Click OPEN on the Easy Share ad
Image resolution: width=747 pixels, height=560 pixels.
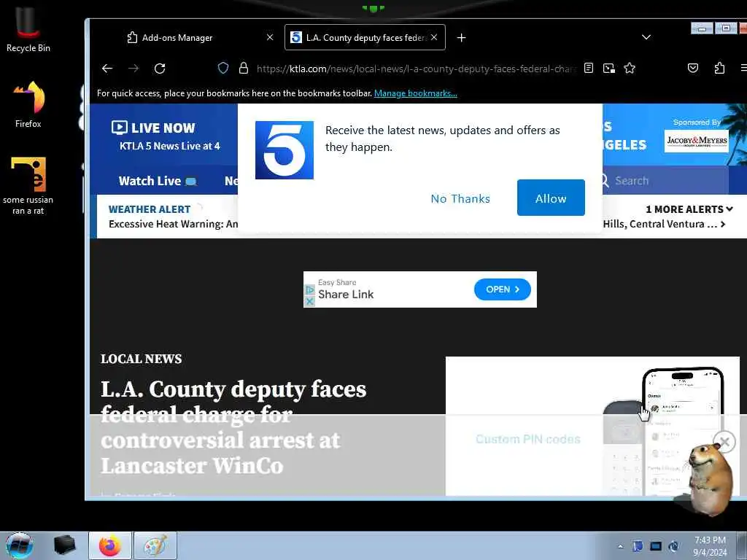click(x=502, y=289)
